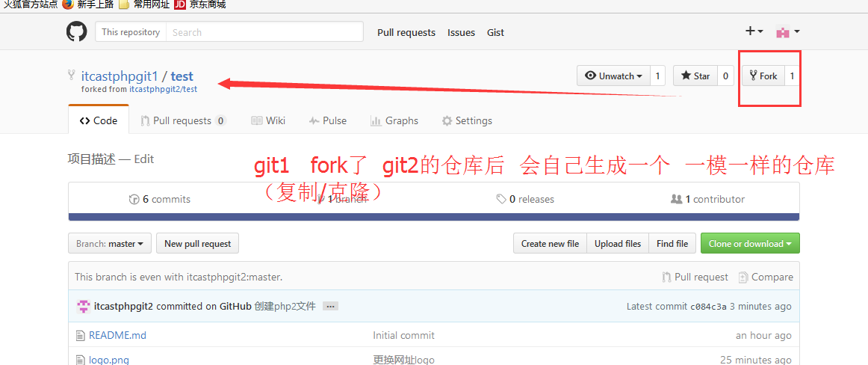Click the New pull request button
The width and height of the screenshot is (868, 365).
198,244
